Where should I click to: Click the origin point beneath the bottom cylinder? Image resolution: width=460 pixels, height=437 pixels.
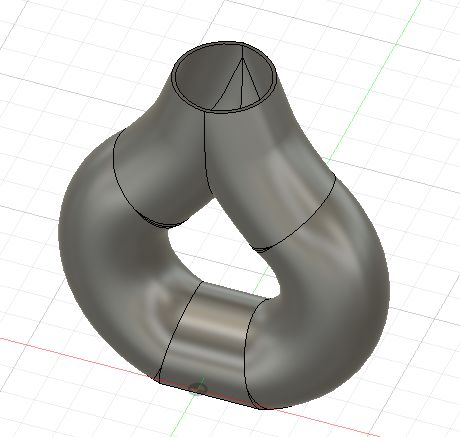click(197, 388)
